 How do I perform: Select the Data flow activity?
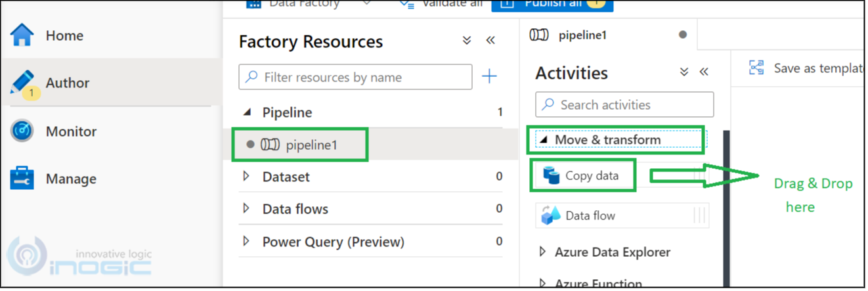pyautogui.click(x=590, y=215)
